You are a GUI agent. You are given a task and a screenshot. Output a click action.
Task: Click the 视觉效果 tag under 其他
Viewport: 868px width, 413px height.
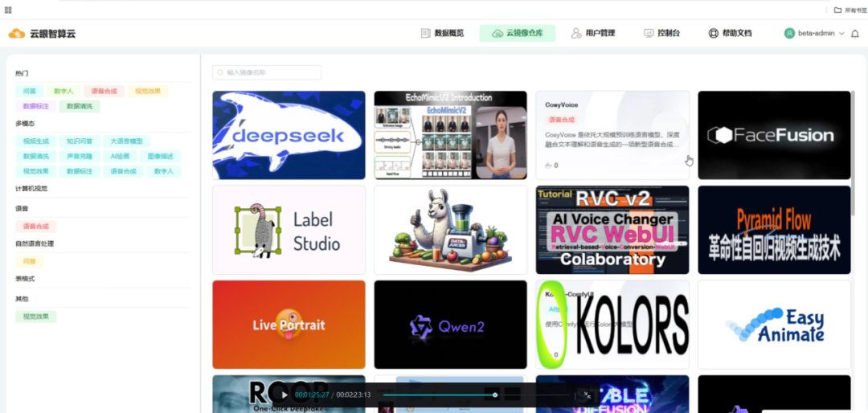coord(36,317)
